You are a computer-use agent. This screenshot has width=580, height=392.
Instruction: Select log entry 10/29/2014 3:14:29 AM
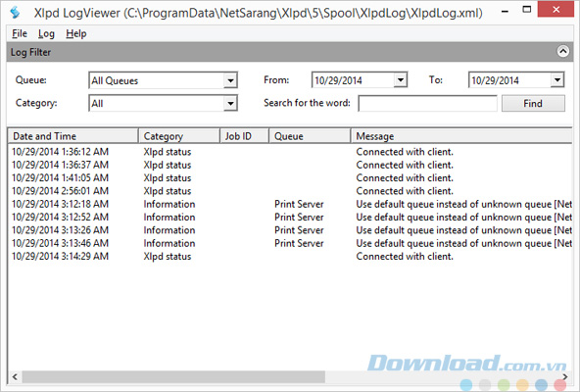pos(290,257)
